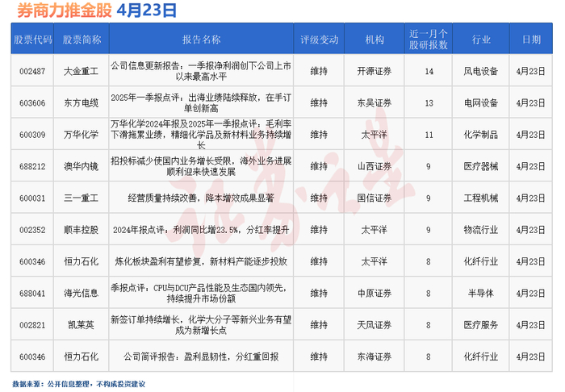Click stock name 大金重工
Image resolution: width=565 pixels, height=392 pixels.
click(x=81, y=71)
